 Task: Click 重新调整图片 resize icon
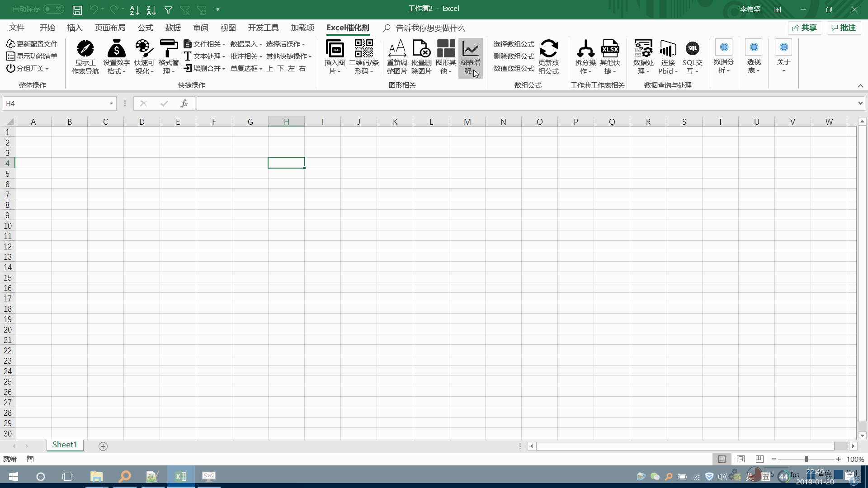[397, 48]
